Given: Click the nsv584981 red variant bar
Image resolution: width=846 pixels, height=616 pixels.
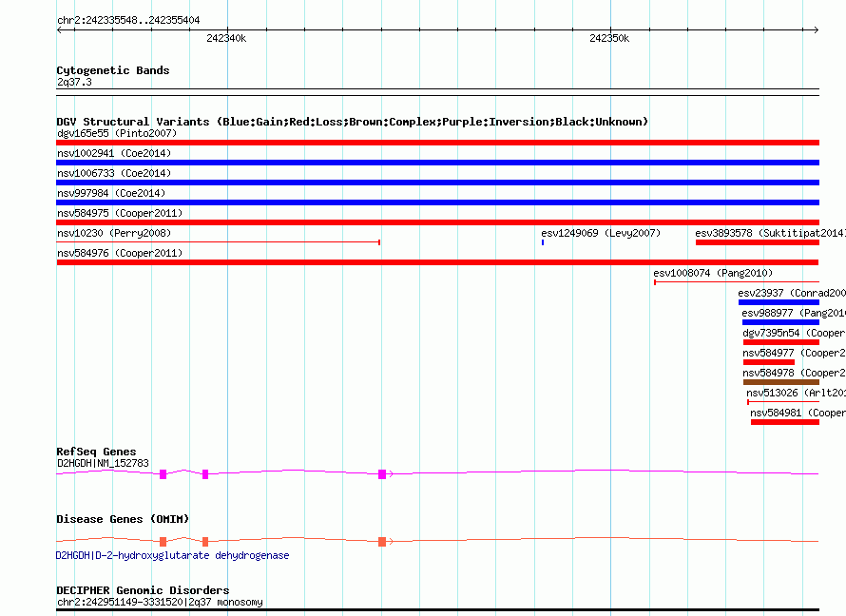Looking at the screenshot, I should pyautogui.click(x=785, y=422).
